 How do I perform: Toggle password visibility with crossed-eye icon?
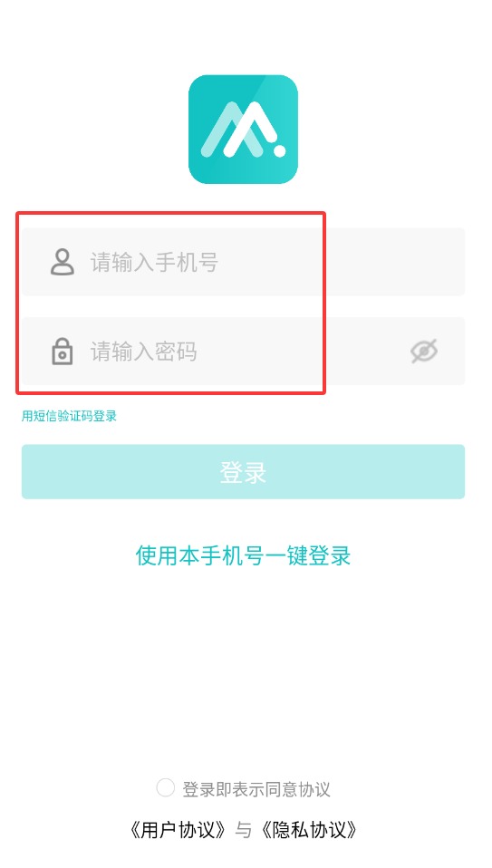tap(424, 351)
